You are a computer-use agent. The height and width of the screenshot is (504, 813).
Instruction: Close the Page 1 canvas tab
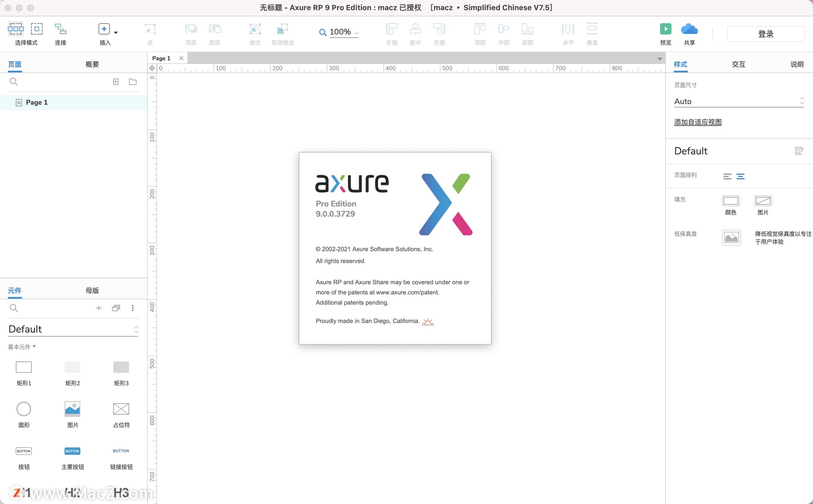tap(181, 58)
